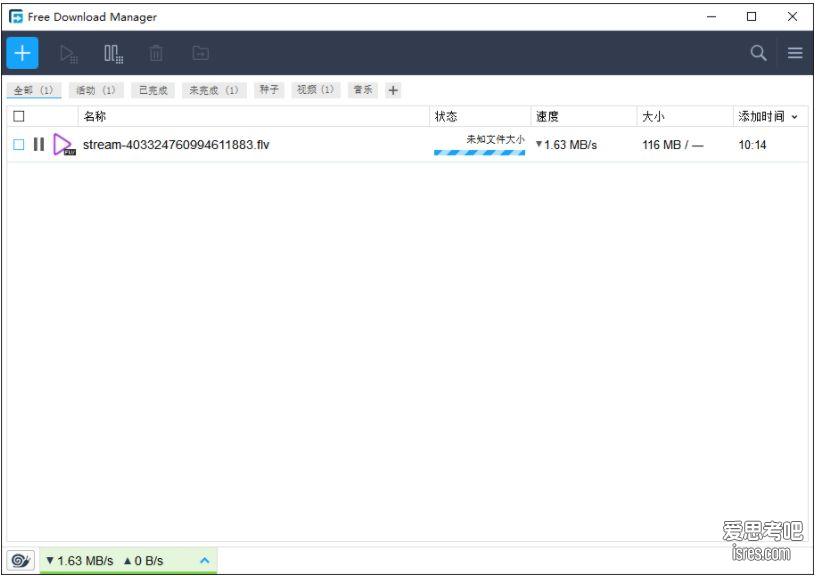Screen dimensions: 817x576
Task: Switch to the 已完成 filter tab
Action: click(x=153, y=90)
